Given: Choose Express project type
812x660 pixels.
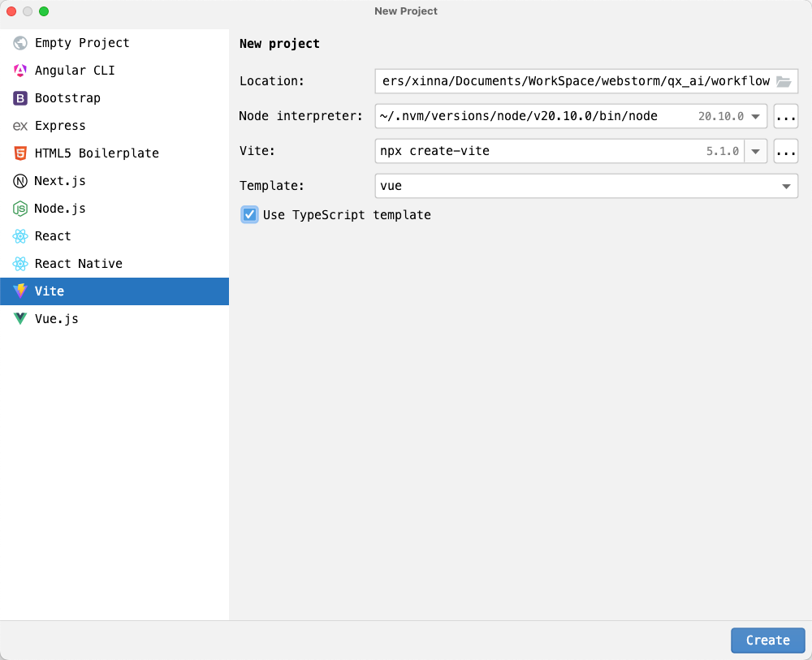Looking at the screenshot, I should 114,126.
